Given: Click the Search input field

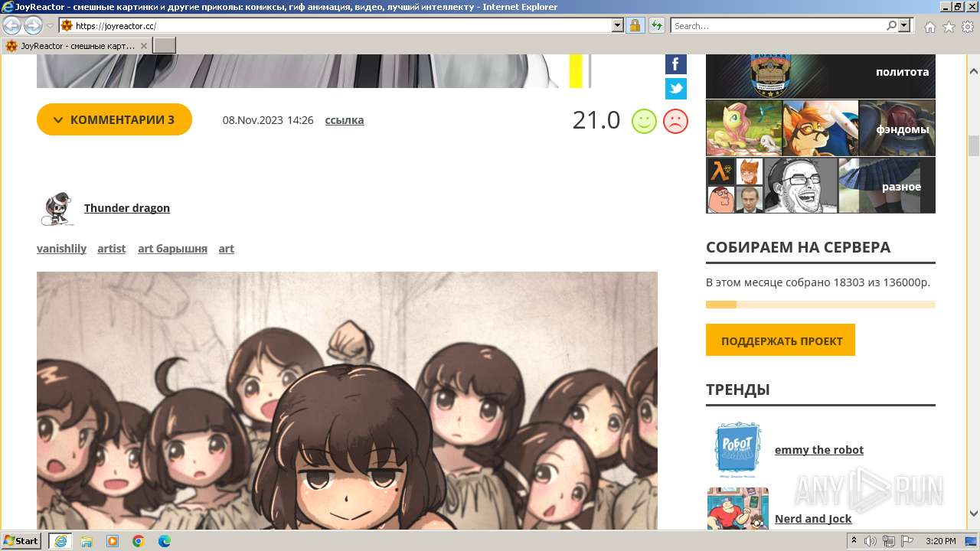Looking at the screenshot, I should pyautogui.click(x=778, y=25).
